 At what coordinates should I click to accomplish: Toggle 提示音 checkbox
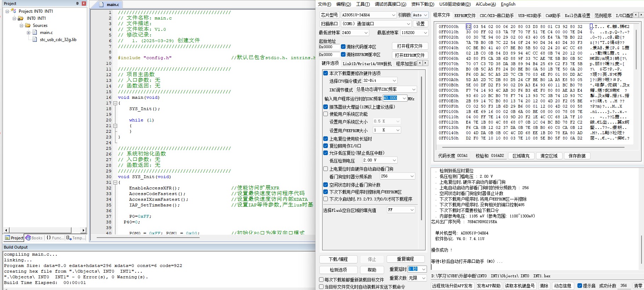pyautogui.click(x=580, y=286)
